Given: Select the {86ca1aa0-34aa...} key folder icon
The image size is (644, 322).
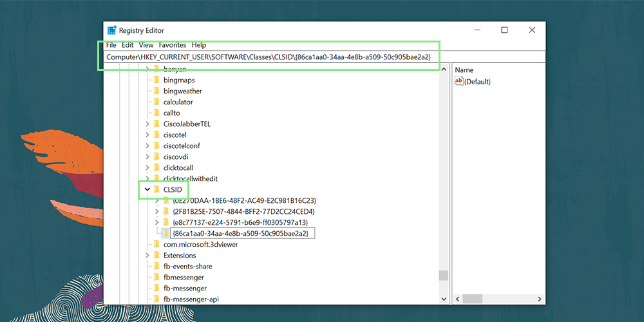Looking at the screenshot, I should [166, 233].
